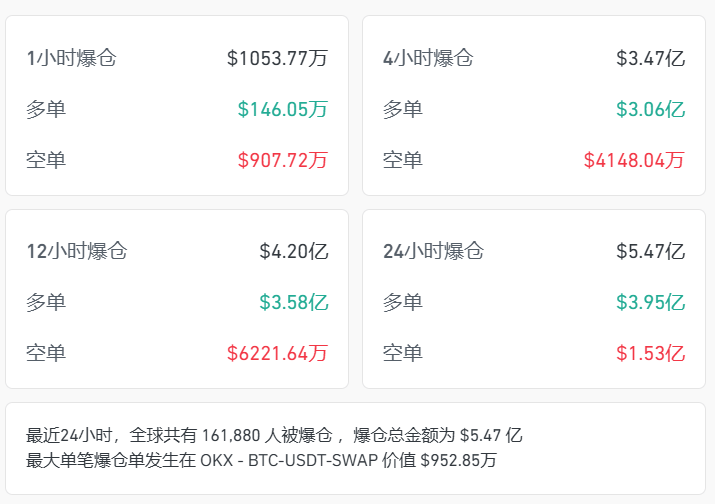Click the $3.47亿 four-hour total
715x504 pixels.
(x=650, y=58)
